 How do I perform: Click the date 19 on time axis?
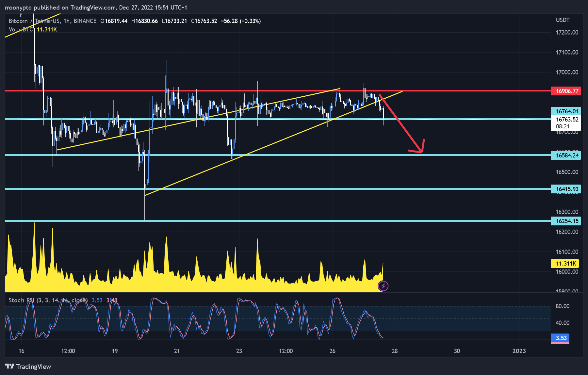(115, 351)
